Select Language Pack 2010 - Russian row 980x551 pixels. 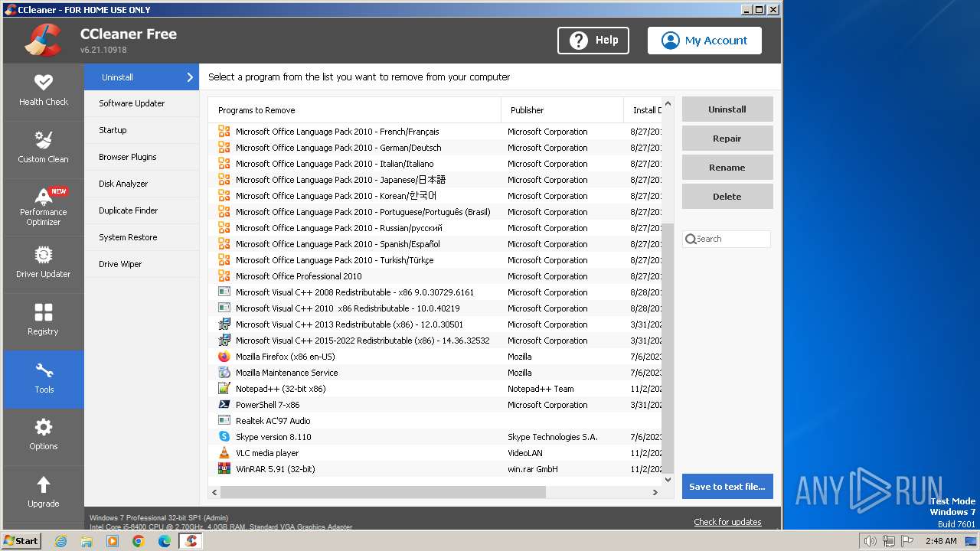435,228
